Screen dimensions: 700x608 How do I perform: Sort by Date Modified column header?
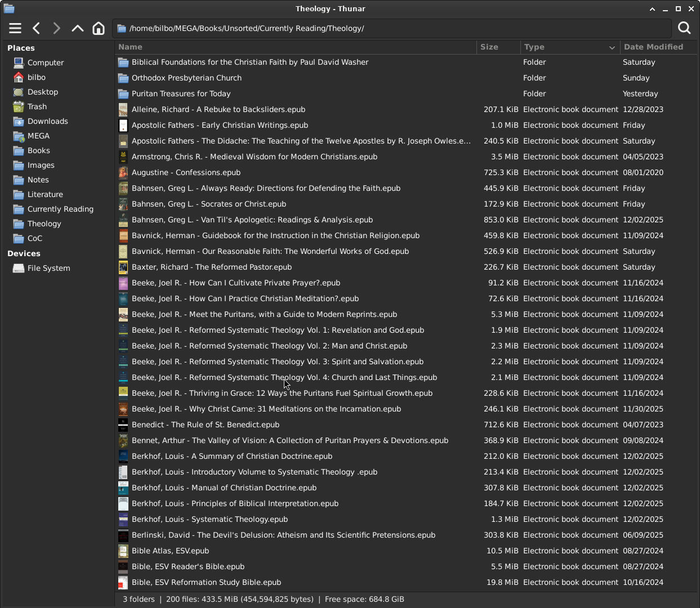(x=658, y=47)
